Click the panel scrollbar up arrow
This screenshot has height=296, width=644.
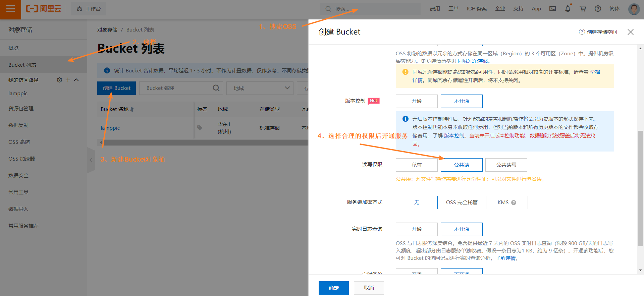(x=640, y=48)
